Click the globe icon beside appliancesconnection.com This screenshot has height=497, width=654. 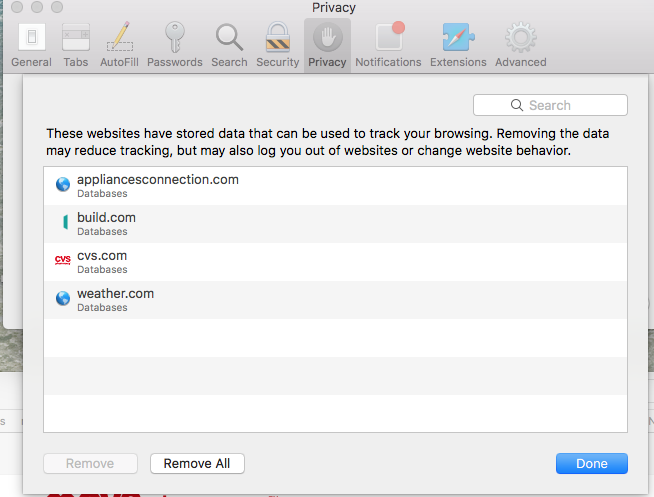coord(63,184)
